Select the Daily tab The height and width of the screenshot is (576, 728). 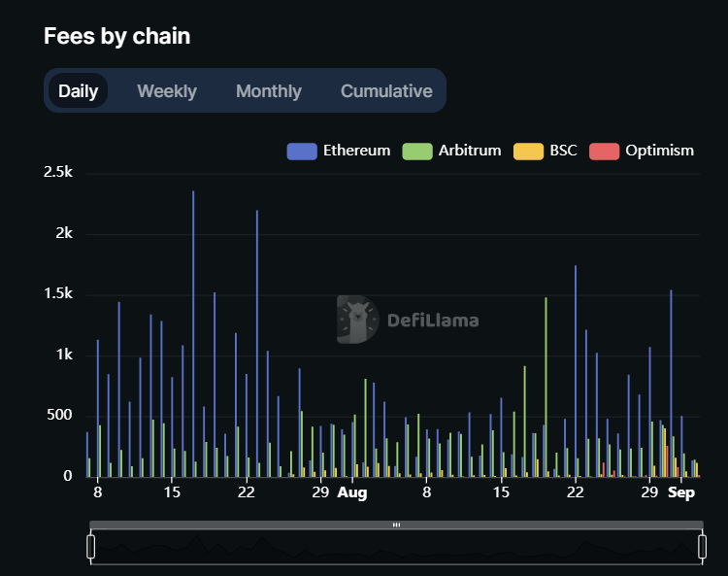pyautogui.click(x=78, y=91)
